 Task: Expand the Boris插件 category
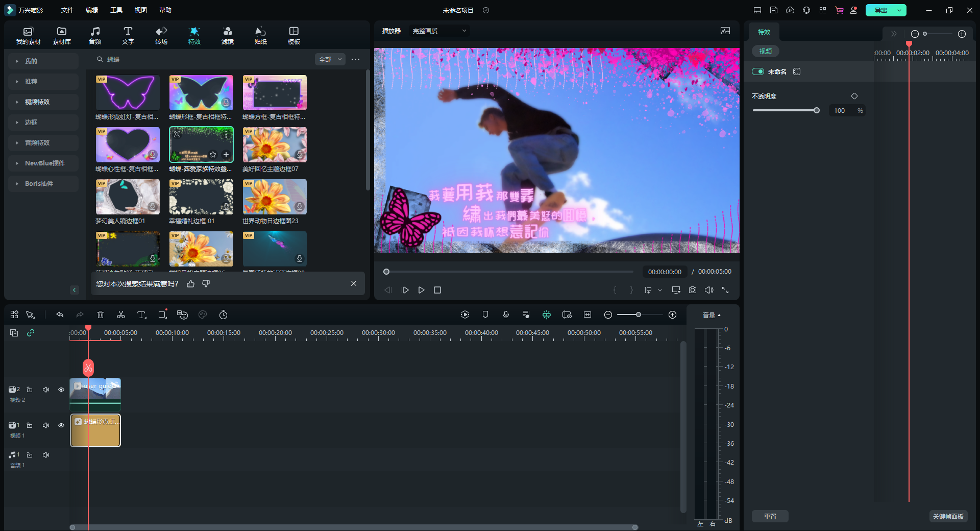(43, 184)
